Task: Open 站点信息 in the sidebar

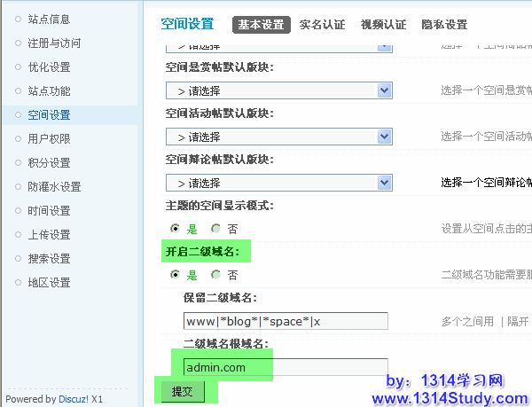Action: pos(48,19)
